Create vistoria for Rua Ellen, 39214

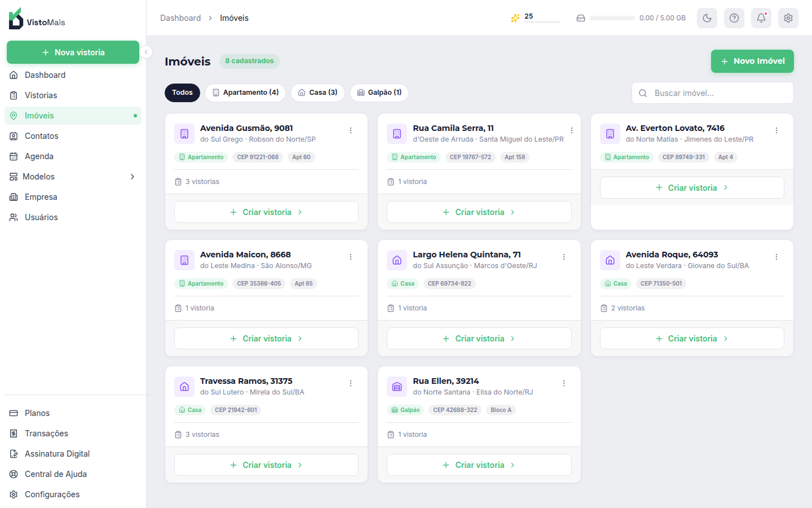pos(479,465)
